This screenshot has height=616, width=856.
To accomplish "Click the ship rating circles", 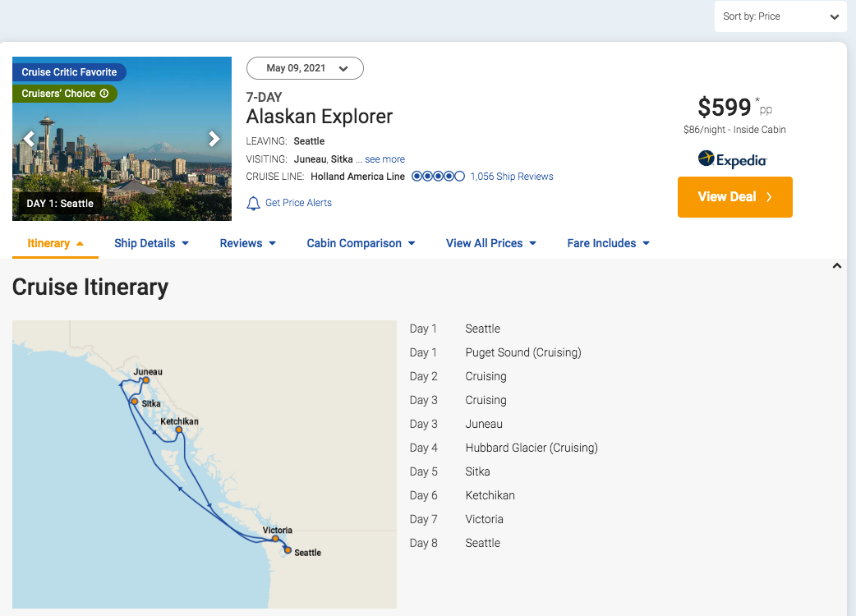I will [438, 177].
